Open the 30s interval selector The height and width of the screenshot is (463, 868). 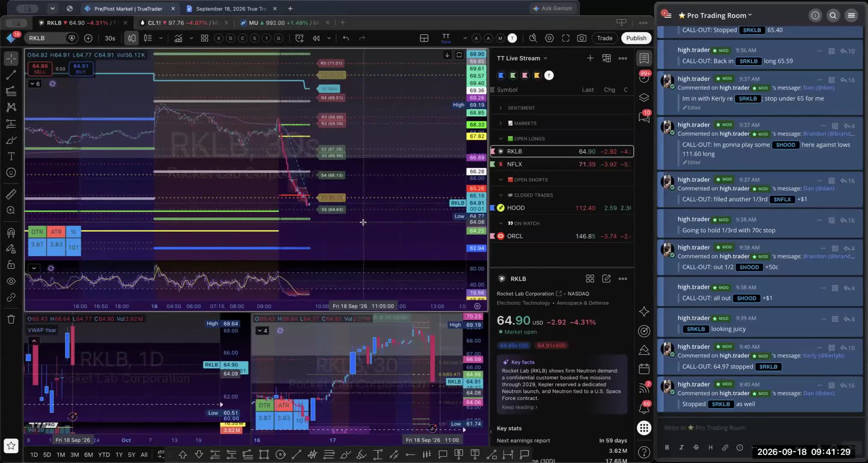click(110, 38)
